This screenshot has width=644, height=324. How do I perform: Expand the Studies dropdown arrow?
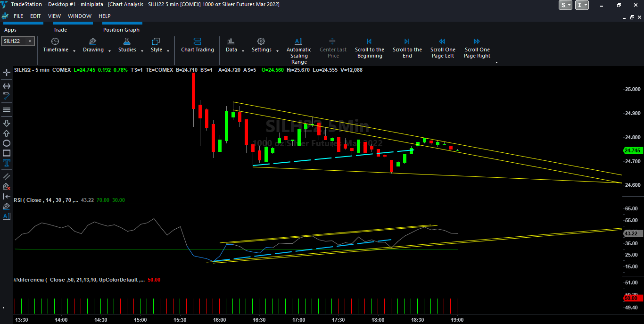point(141,51)
